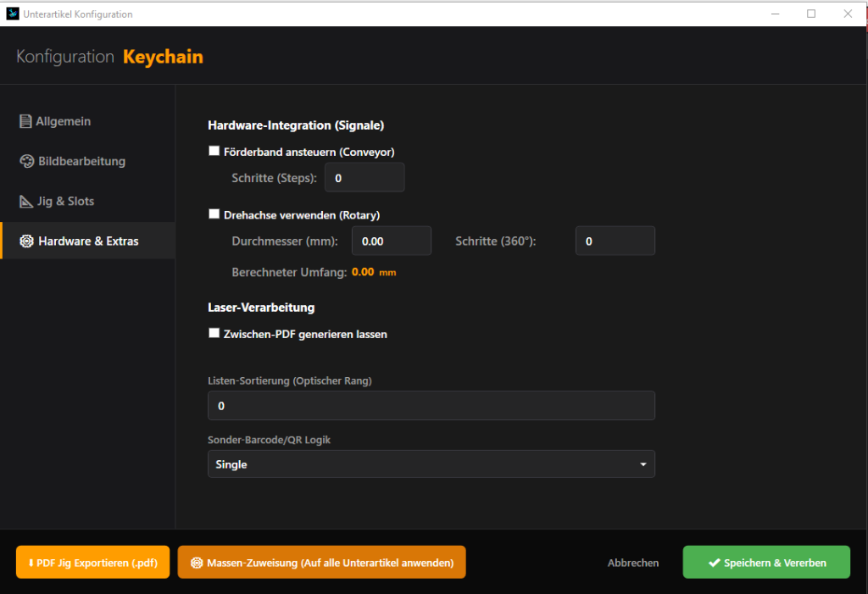This screenshot has width=868, height=594.
Task: Click the Hardware-Integration (Signale) heading
Action: pyautogui.click(x=296, y=125)
